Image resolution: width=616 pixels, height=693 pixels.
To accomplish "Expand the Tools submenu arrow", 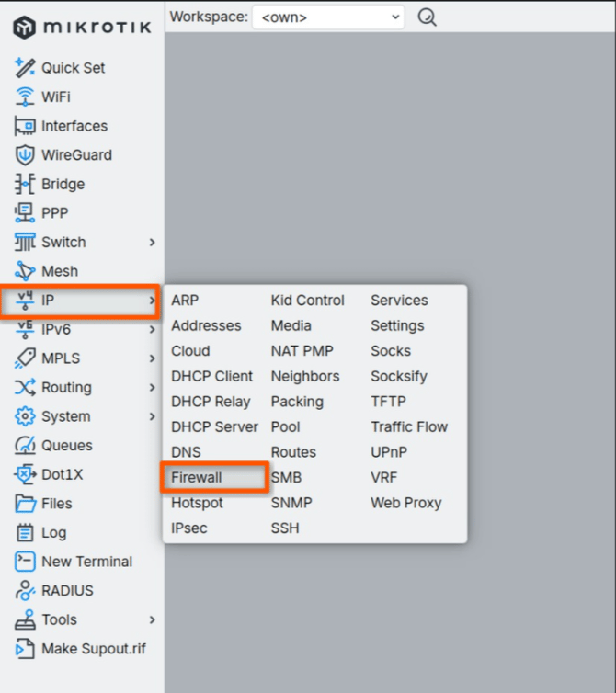I will pyautogui.click(x=152, y=620).
